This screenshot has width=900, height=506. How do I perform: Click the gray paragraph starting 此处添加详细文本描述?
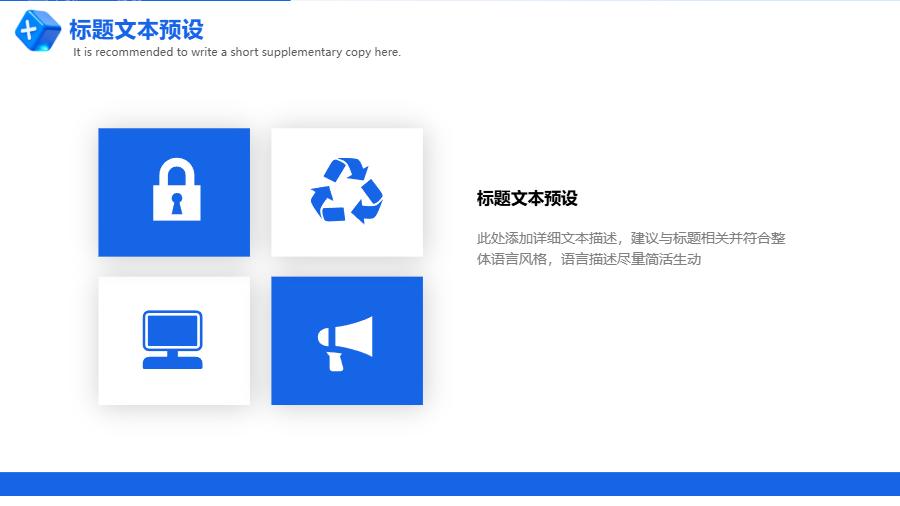[630, 238]
